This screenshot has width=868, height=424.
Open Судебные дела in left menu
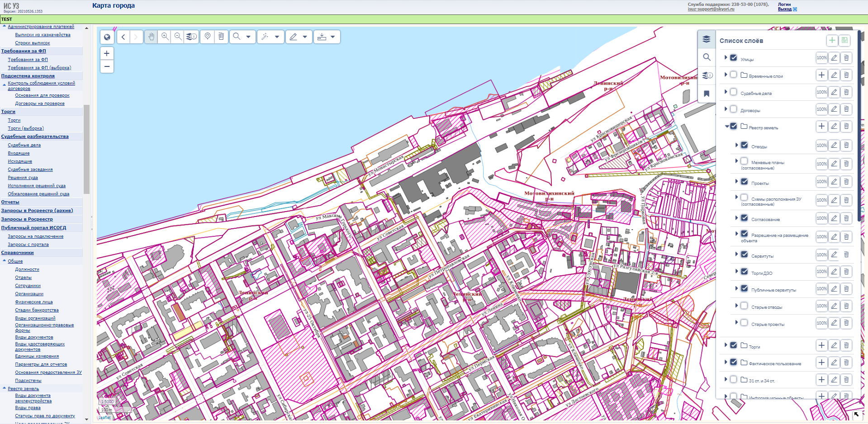[24, 145]
